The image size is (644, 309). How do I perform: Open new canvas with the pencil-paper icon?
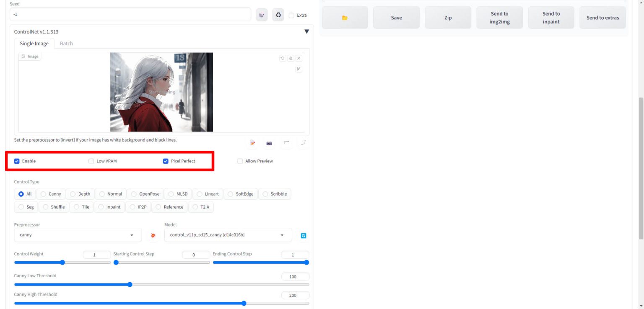click(x=252, y=143)
